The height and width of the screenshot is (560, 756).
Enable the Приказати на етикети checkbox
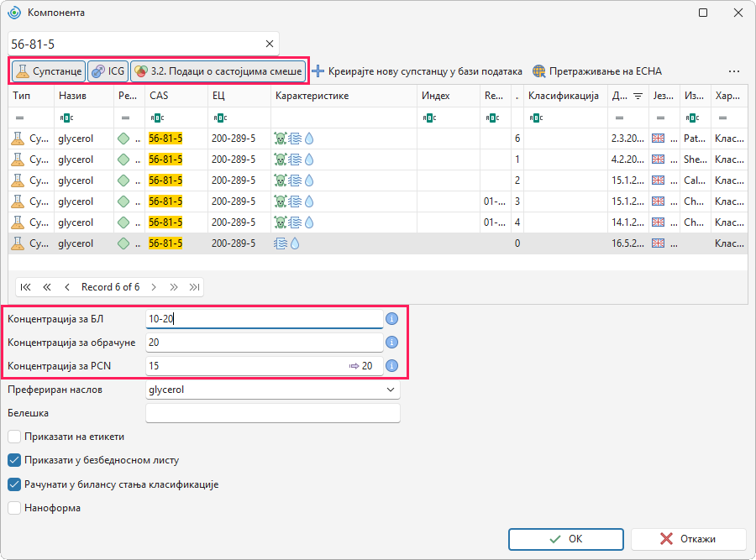(14, 437)
